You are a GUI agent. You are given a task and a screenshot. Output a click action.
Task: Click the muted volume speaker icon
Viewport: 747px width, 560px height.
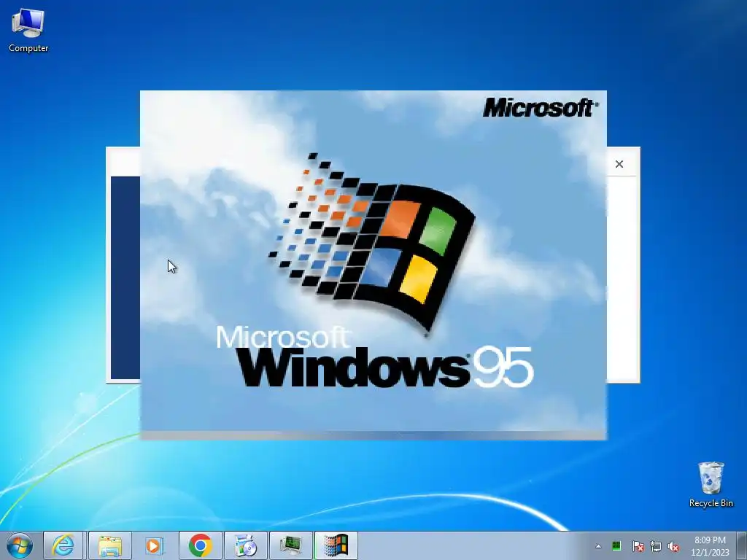point(673,546)
